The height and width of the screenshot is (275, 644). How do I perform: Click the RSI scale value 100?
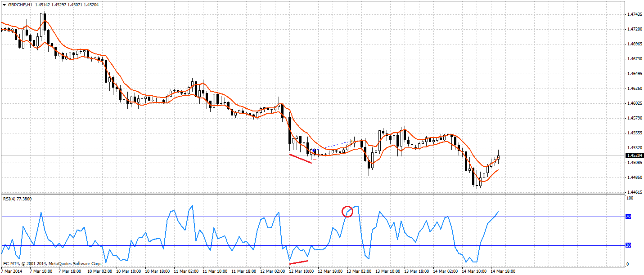[630, 198]
